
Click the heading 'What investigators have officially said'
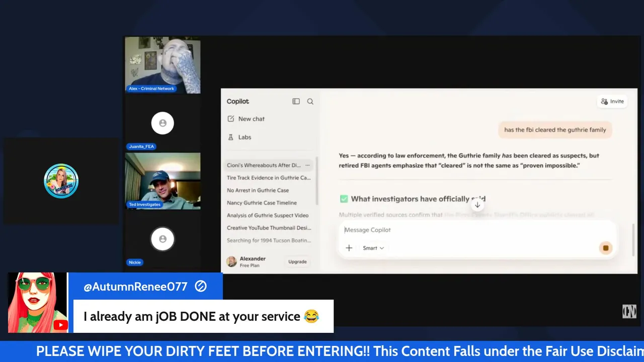click(418, 199)
